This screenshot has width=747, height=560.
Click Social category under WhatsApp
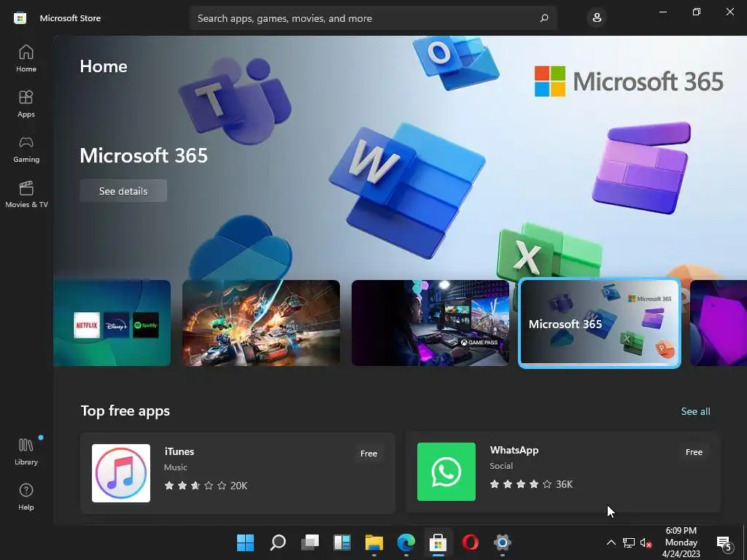tap(501, 466)
